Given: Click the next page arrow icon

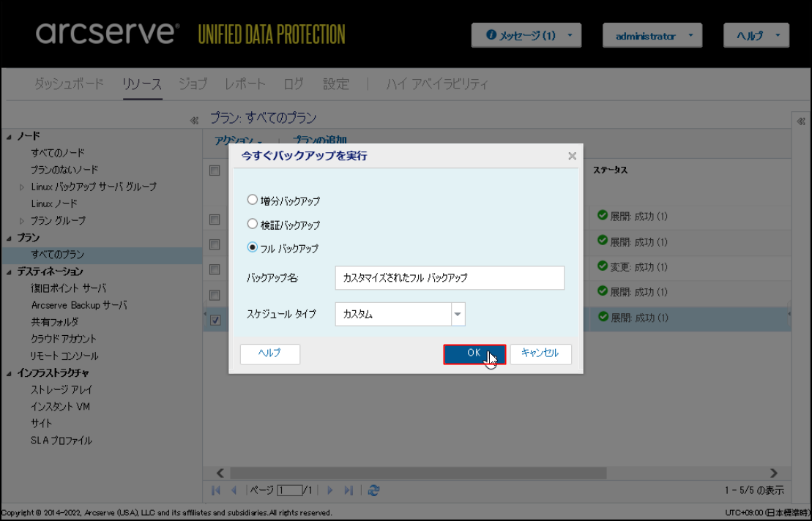Looking at the screenshot, I should 330,490.
